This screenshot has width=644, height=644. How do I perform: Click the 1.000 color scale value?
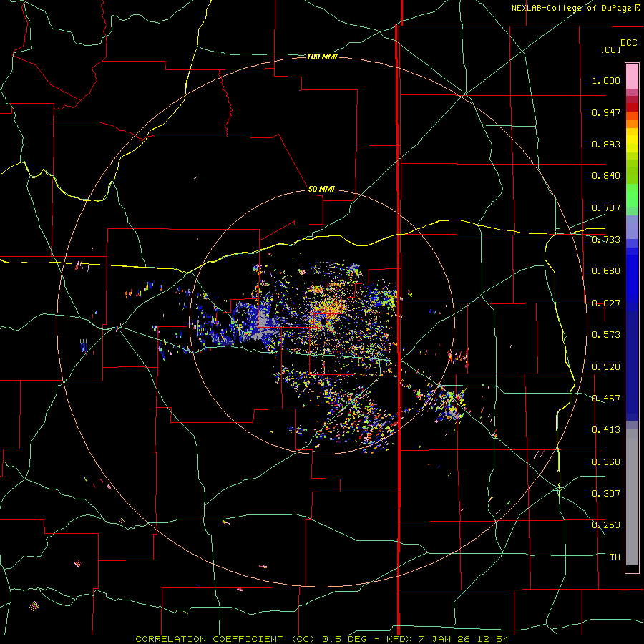(x=606, y=80)
